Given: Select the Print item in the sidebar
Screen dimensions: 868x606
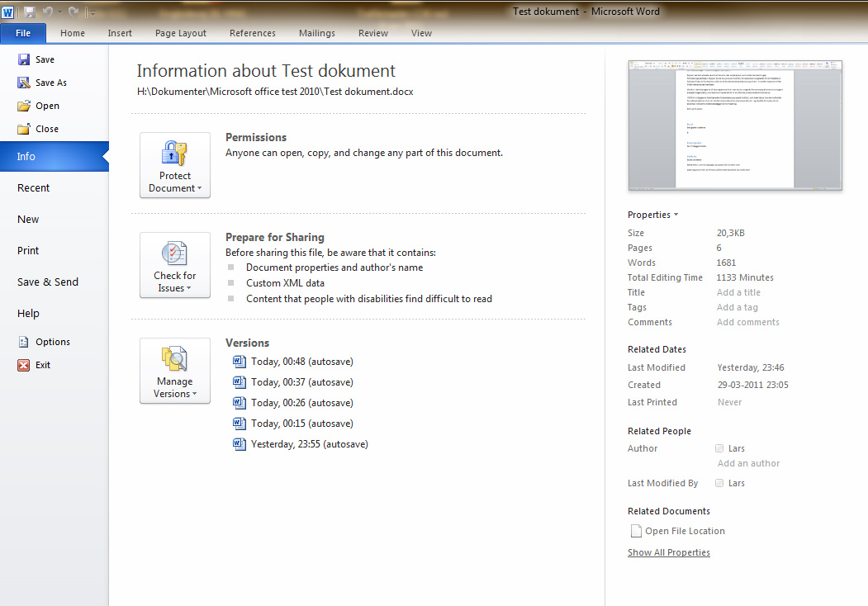Looking at the screenshot, I should 28,250.
